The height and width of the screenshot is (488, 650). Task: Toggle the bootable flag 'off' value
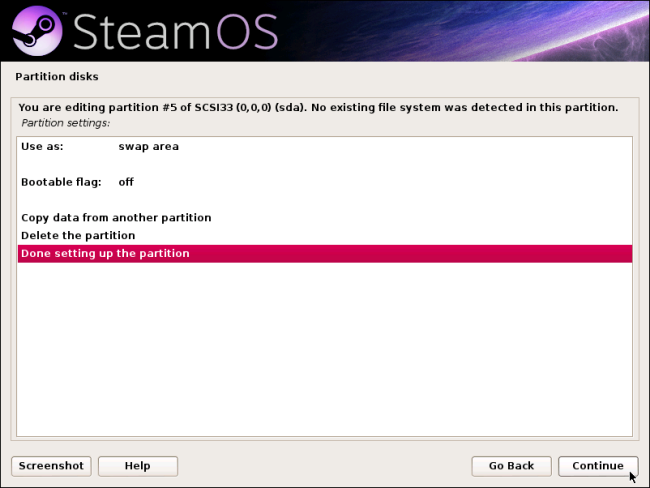point(126,182)
